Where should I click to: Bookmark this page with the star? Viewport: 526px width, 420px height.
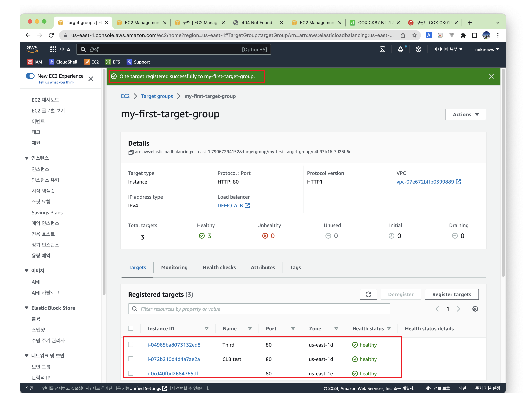[414, 35]
